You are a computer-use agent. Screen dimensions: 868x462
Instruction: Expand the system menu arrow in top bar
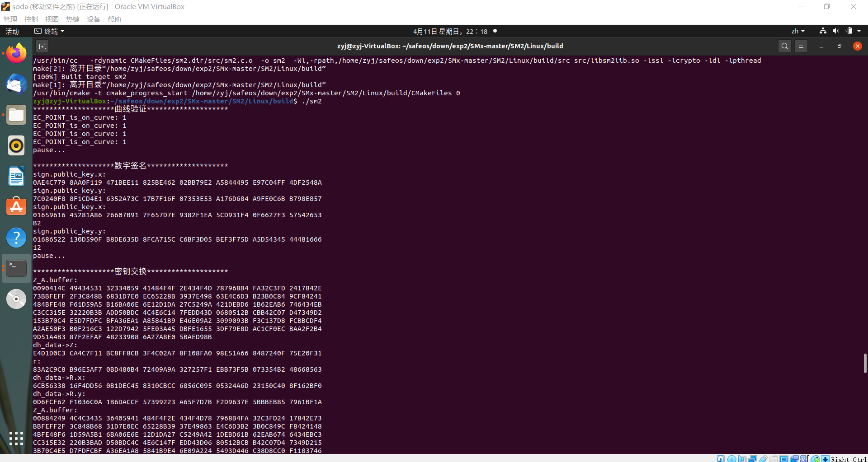point(859,31)
